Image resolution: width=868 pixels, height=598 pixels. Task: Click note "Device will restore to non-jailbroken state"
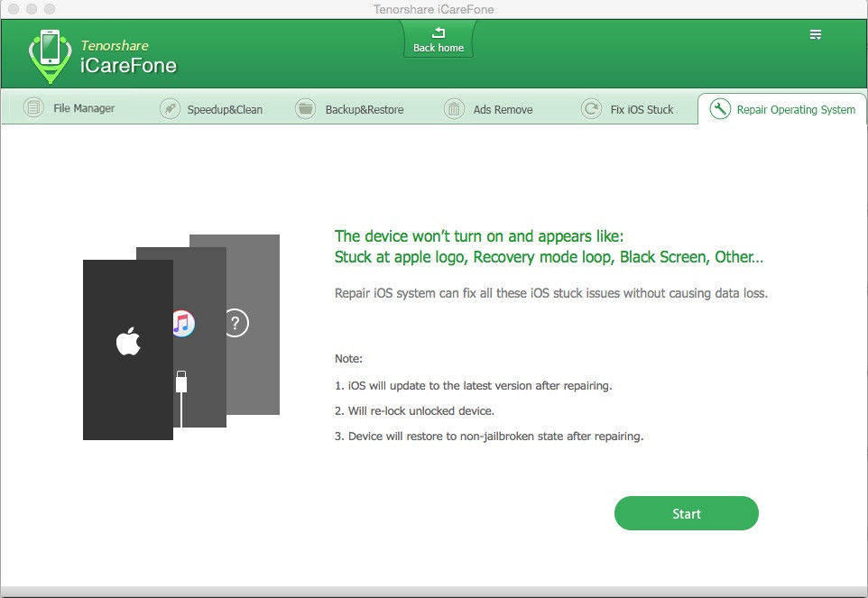(x=489, y=437)
